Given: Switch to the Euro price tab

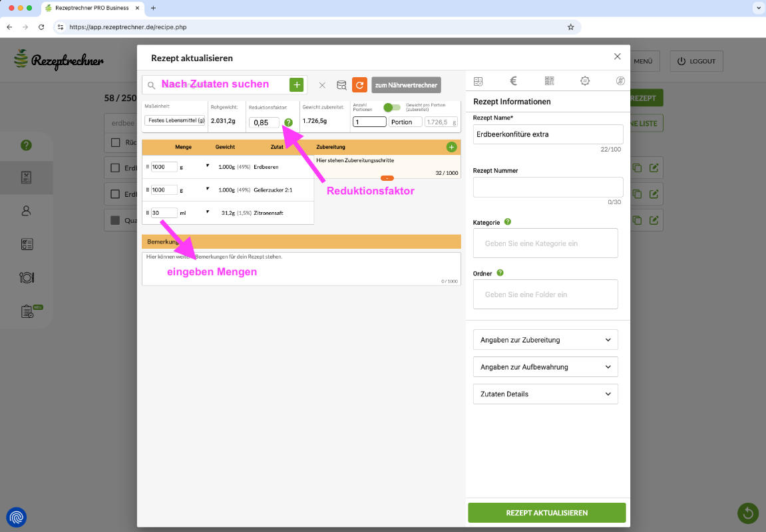Looking at the screenshot, I should [x=513, y=81].
